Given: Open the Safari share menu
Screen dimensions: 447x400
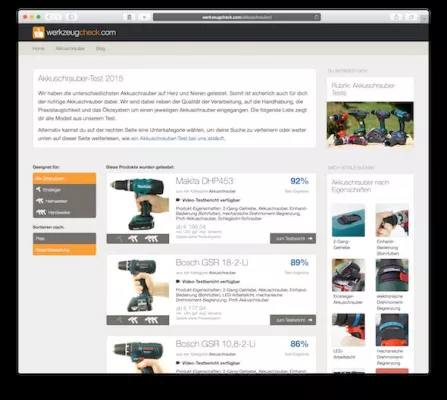Looking at the screenshot, I should (x=396, y=17).
